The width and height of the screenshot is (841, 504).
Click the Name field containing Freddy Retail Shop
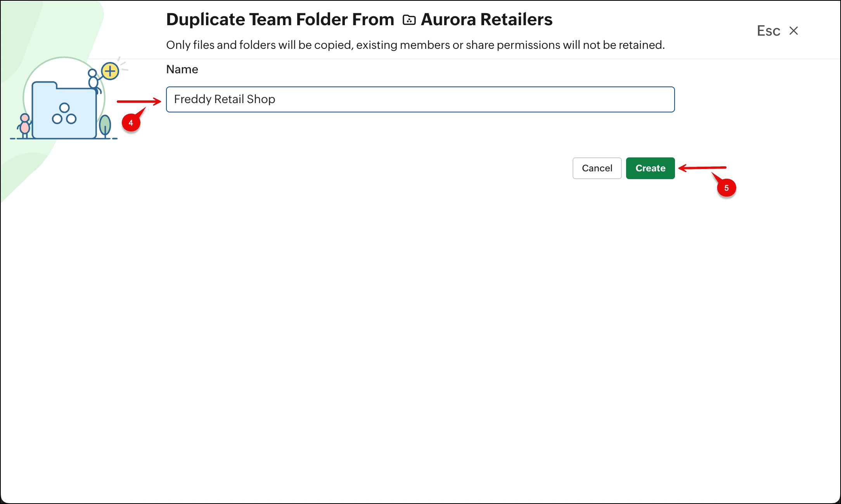tap(420, 99)
